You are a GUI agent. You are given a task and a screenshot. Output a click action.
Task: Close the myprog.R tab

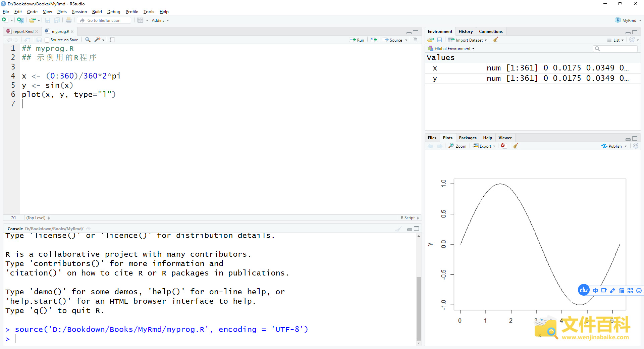72,32
